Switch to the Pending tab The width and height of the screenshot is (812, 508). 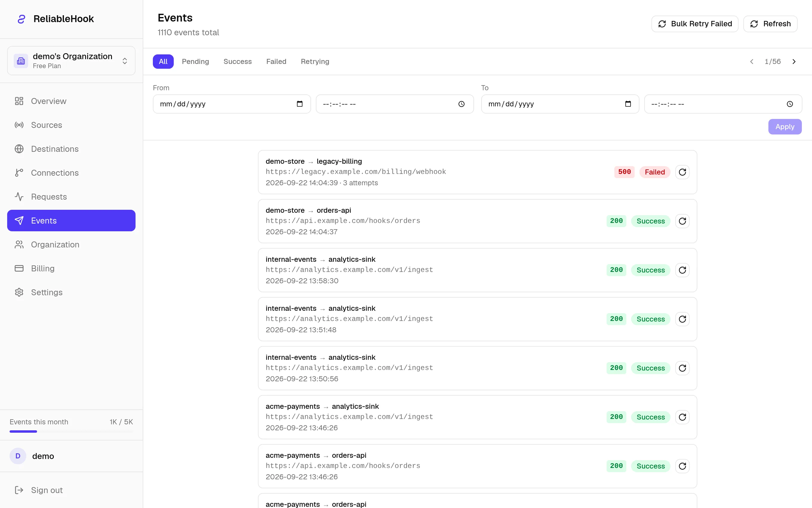[195, 62]
